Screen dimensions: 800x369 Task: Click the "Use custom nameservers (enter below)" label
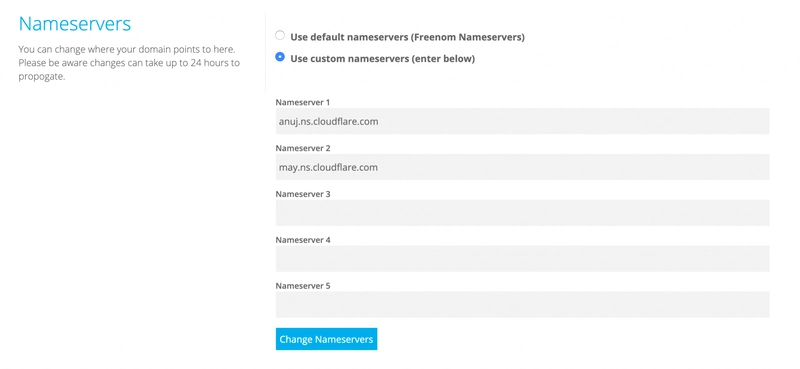[x=383, y=59]
